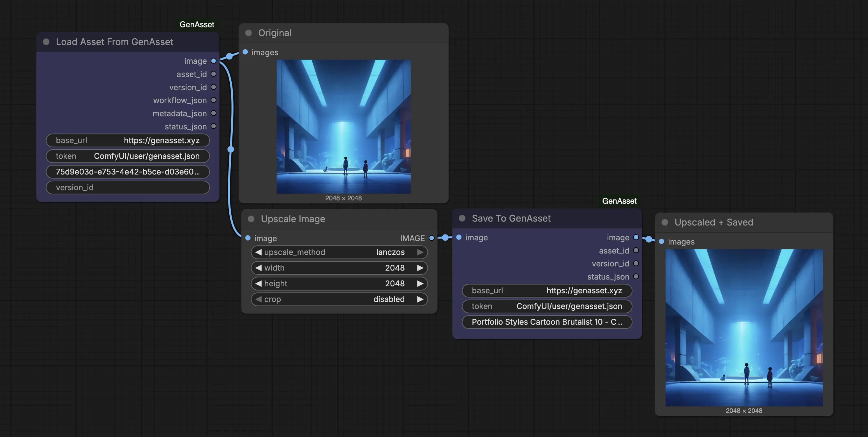Screen dimensions: 868x437
Task: Select the Load Asset From GenAsset title bar
Action: (x=128, y=42)
